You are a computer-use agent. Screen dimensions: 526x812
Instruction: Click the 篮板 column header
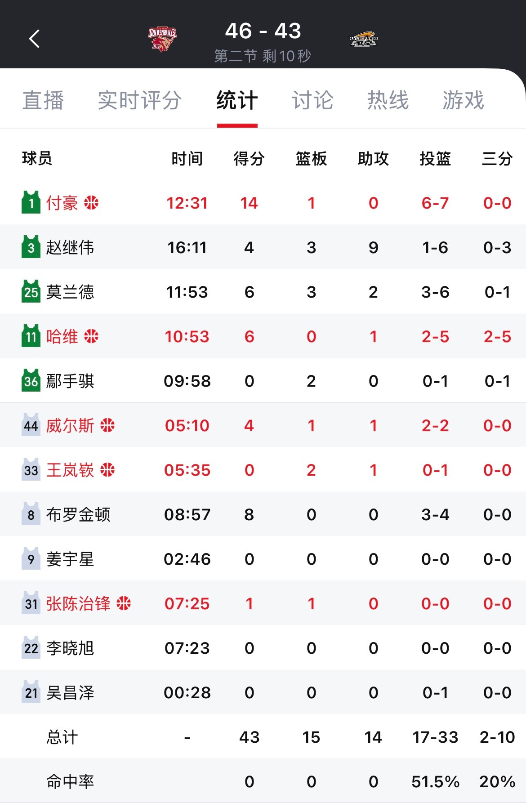click(x=311, y=158)
